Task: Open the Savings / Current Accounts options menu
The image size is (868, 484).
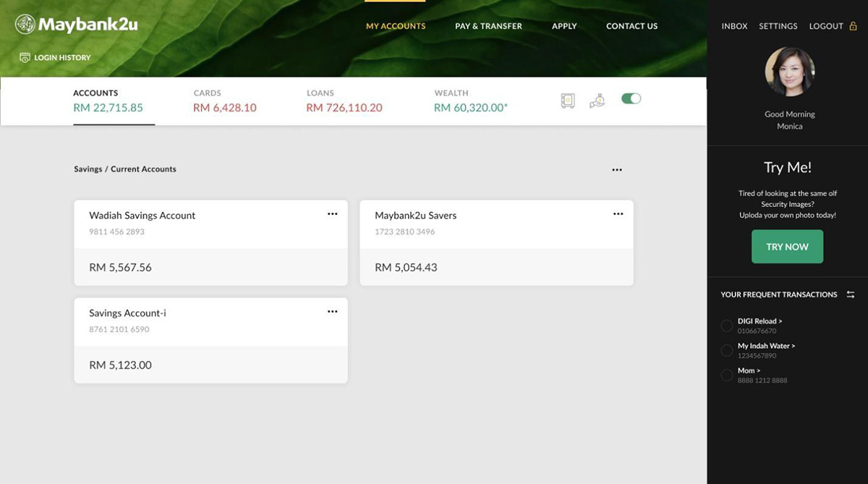Action: coord(617,170)
